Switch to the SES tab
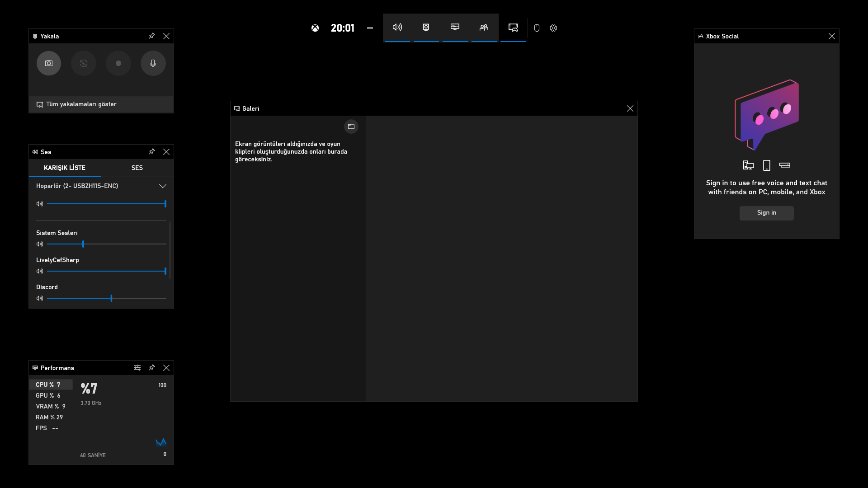Image resolution: width=868 pixels, height=488 pixels. pos(137,168)
